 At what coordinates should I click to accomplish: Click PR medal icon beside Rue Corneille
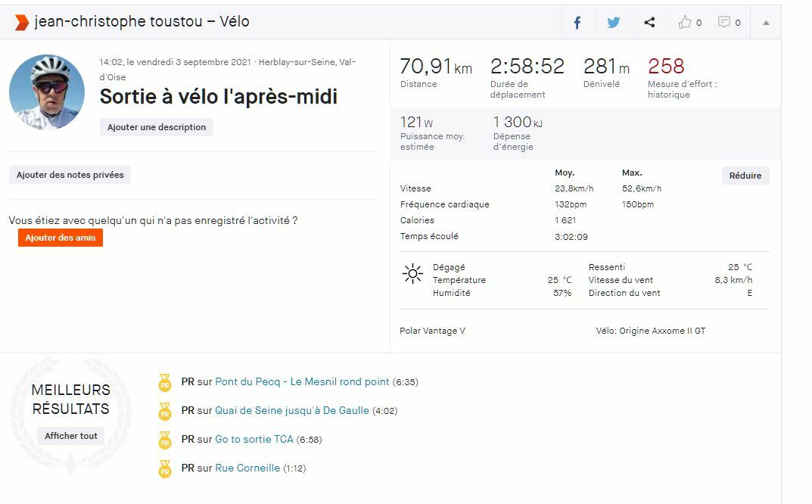pos(165,469)
